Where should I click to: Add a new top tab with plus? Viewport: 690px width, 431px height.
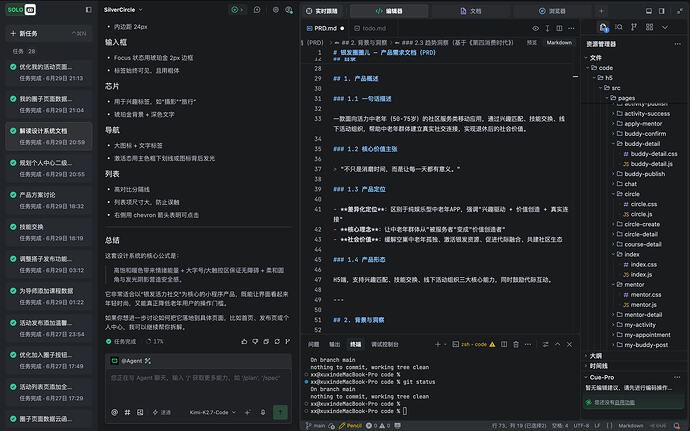(x=602, y=11)
